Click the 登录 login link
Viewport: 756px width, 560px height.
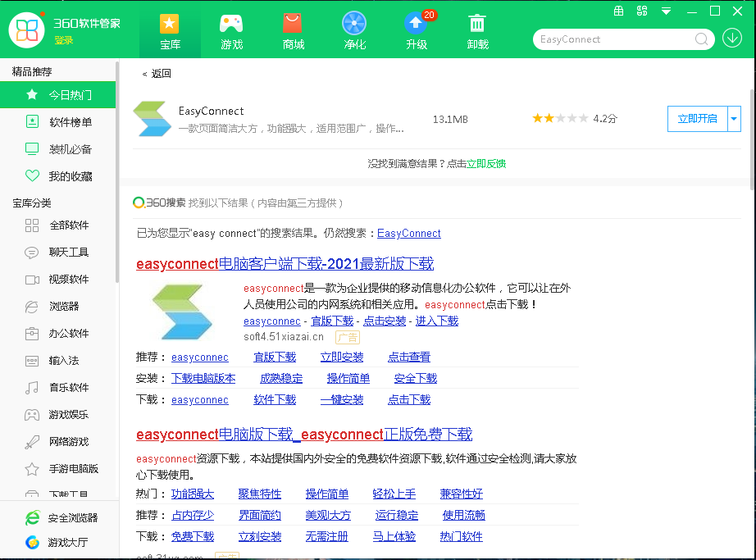[64, 40]
